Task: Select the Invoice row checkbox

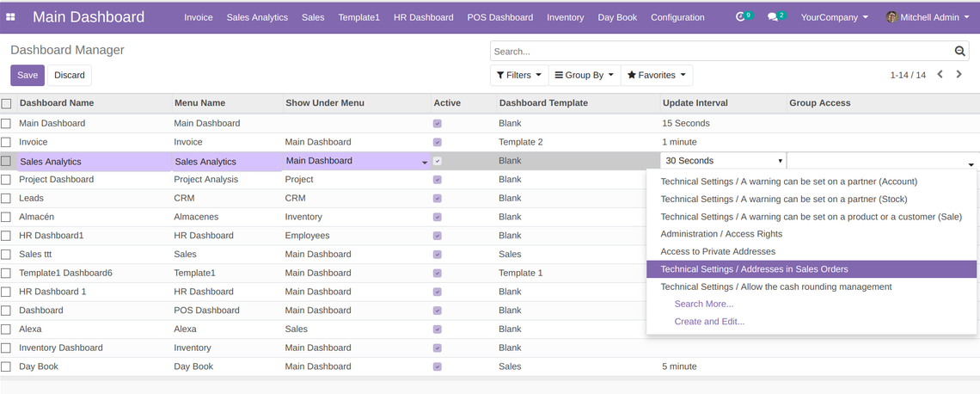Action: click(7, 142)
